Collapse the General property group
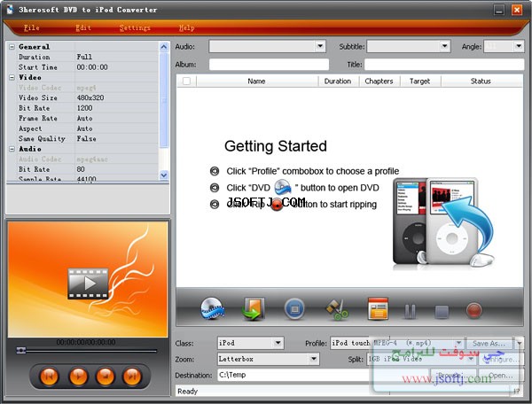532x404 pixels. click(12, 47)
